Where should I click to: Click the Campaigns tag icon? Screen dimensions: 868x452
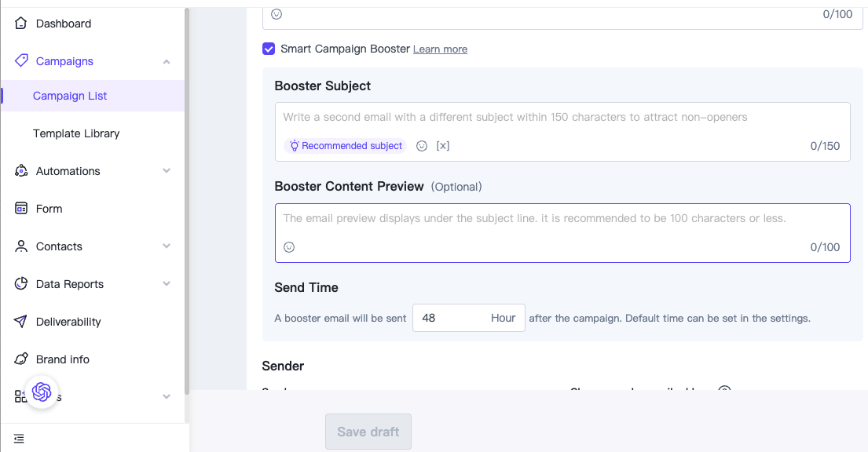[x=21, y=60]
